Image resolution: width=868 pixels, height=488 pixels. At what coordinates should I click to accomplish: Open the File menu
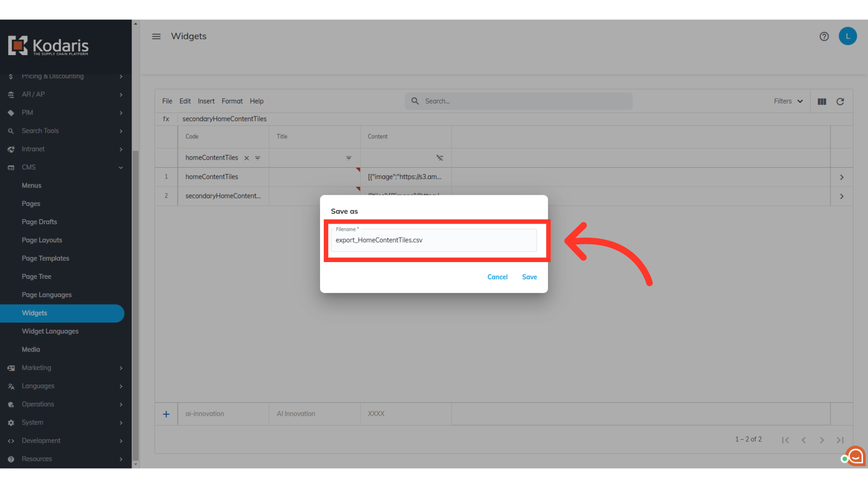pos(167,101)
